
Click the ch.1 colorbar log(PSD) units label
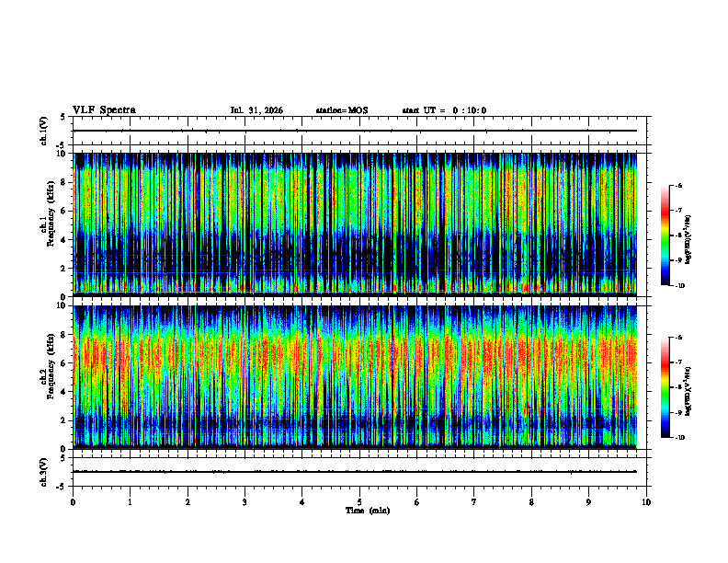(x=688, y=240)
